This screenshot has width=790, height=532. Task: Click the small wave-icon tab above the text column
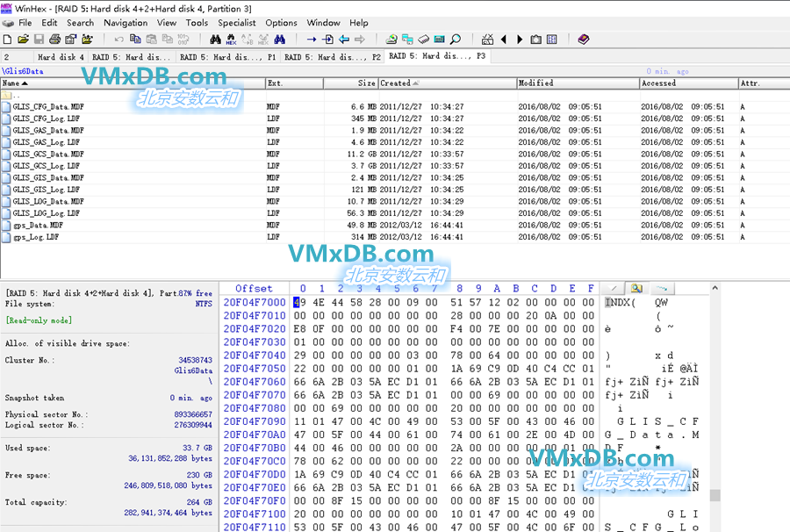click(x=662, y=288)
